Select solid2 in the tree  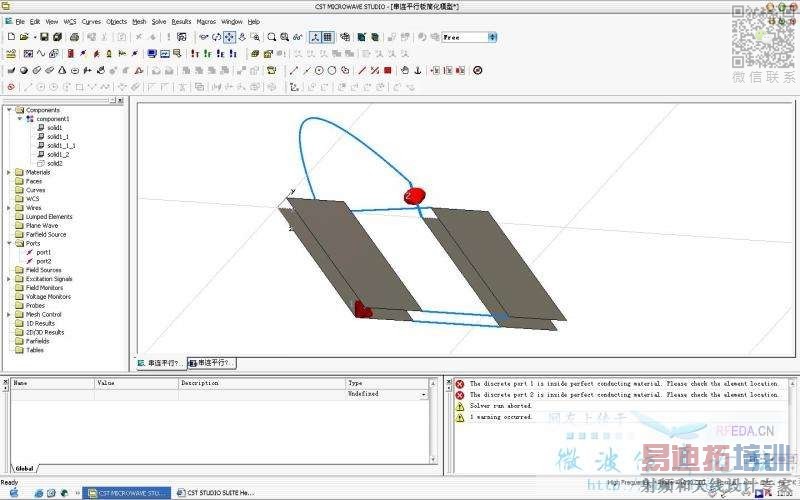[55, 163]
